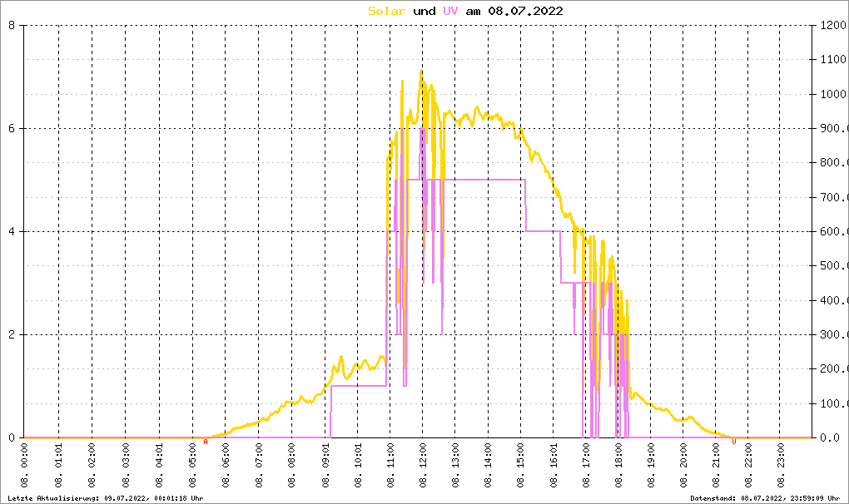Screen dimensions: 849x504
Task: Click the right axis value '1200'
Action: (x=833, y=25)
